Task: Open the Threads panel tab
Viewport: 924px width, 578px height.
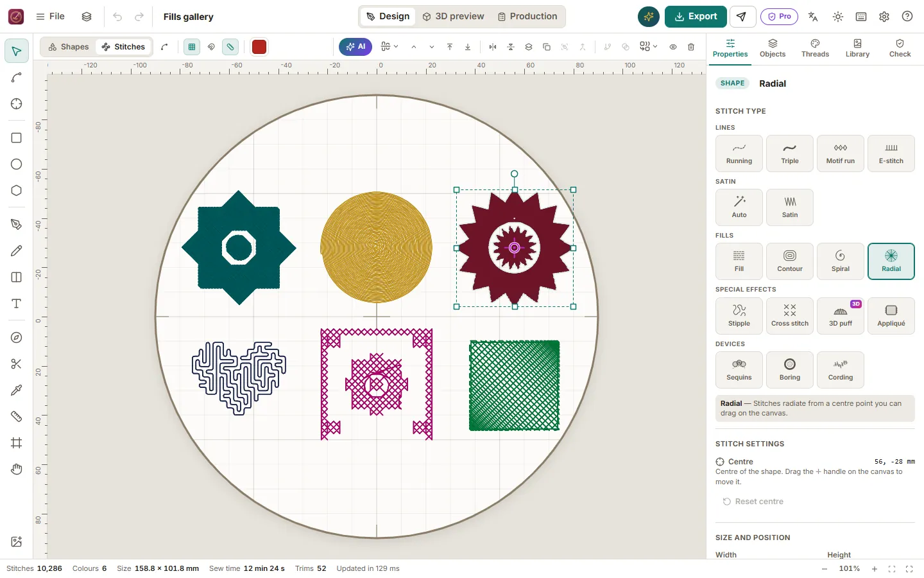Action: click(x=815, y=48)
